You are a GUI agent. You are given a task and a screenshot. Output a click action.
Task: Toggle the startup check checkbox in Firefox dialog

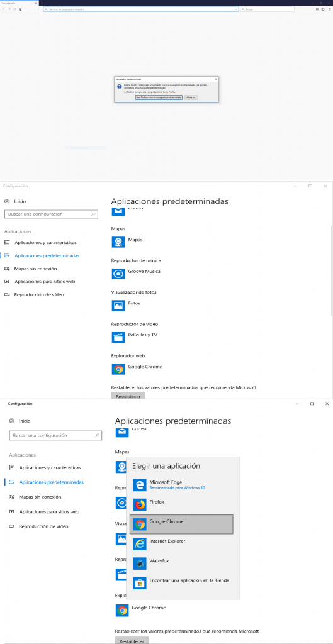pos(125,92)
